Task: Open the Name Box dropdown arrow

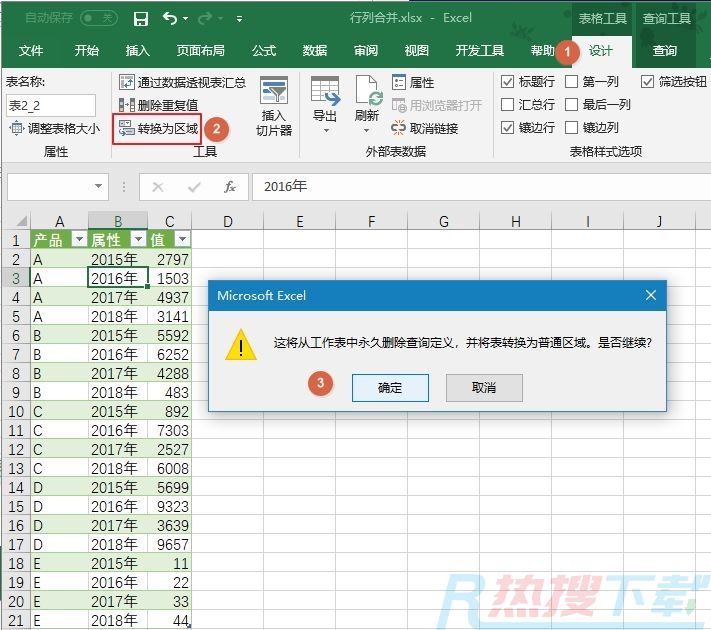Action: (x=98, y=186)
